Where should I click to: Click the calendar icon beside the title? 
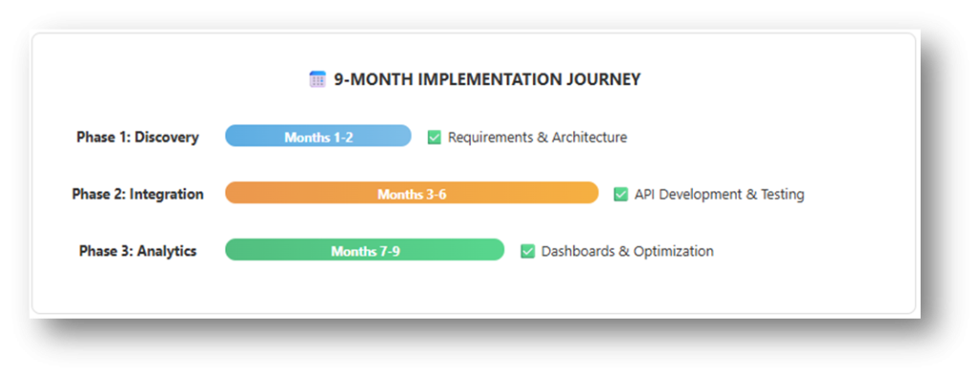[x=318, y=79]
